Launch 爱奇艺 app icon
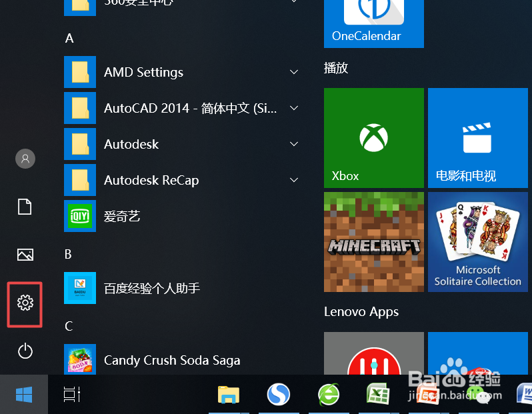This screenshot has height=414, width=532. [80, 216]
